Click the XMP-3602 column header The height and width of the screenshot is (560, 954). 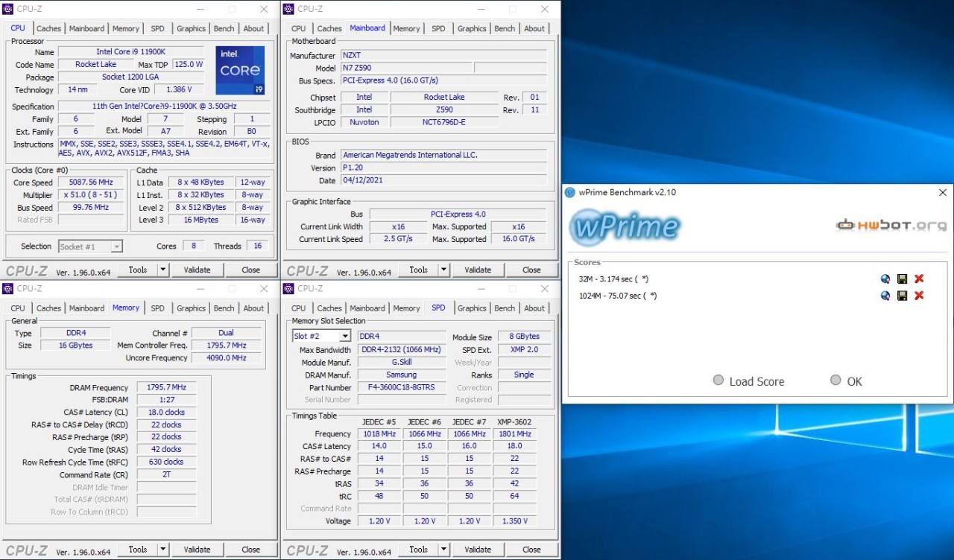[514, 422]
